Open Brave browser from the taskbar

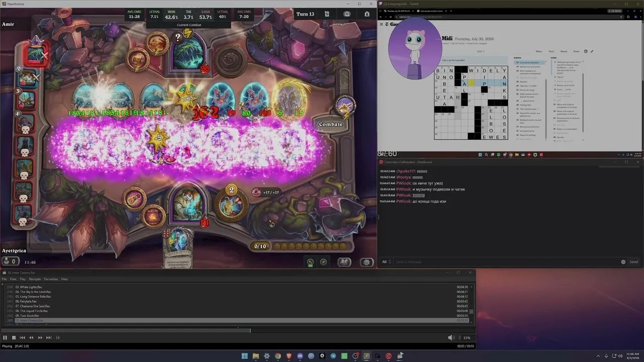click(x=289, y=356)
